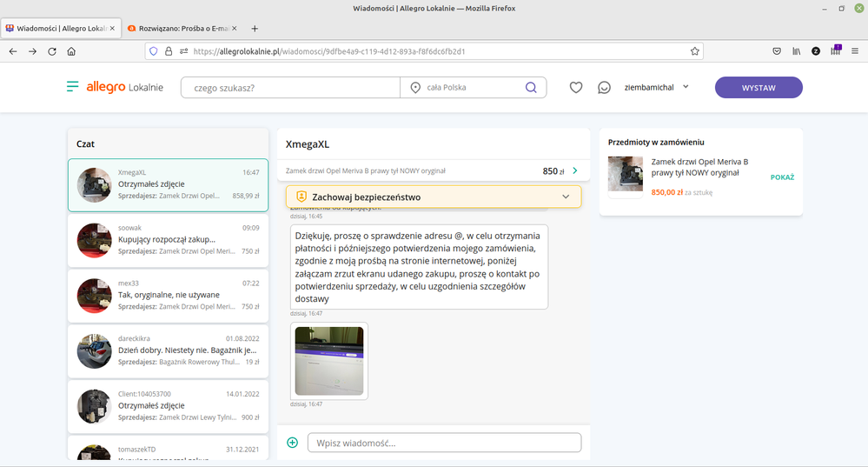Bookmark this page with the star
Screen dimensions: 868x467
pyautogui.click(x=695, y=51)
